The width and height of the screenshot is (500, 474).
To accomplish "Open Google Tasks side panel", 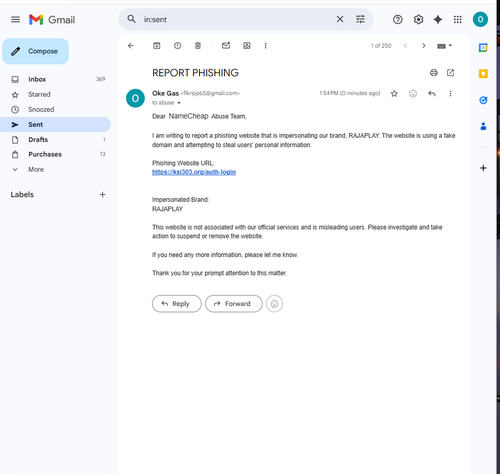I will click(x=483, y=100).
